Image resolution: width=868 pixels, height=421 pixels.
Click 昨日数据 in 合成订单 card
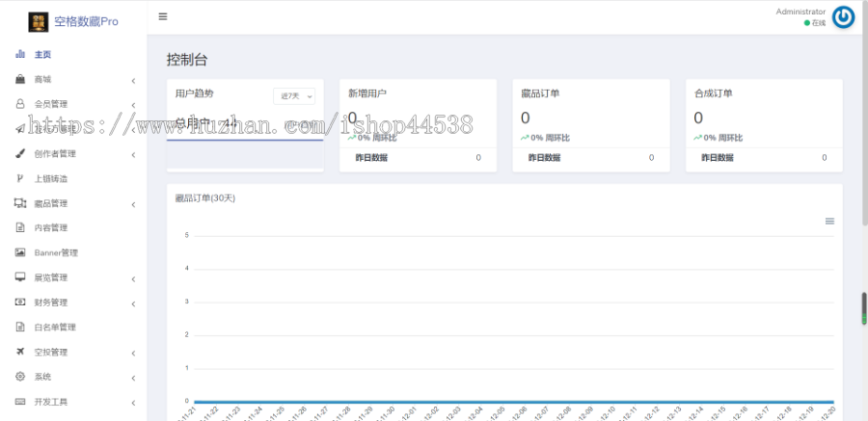pos(718,158)
